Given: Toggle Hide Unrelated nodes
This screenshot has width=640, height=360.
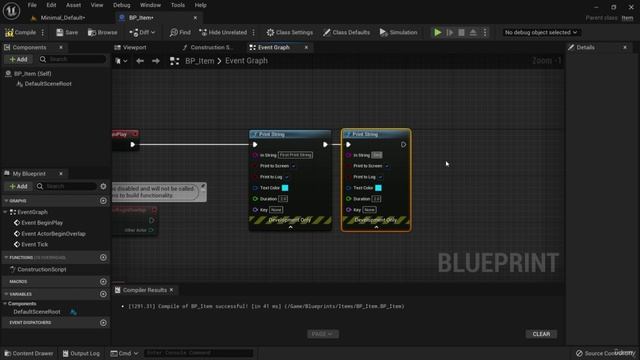Looking at the screenshot, I should 223,32.
